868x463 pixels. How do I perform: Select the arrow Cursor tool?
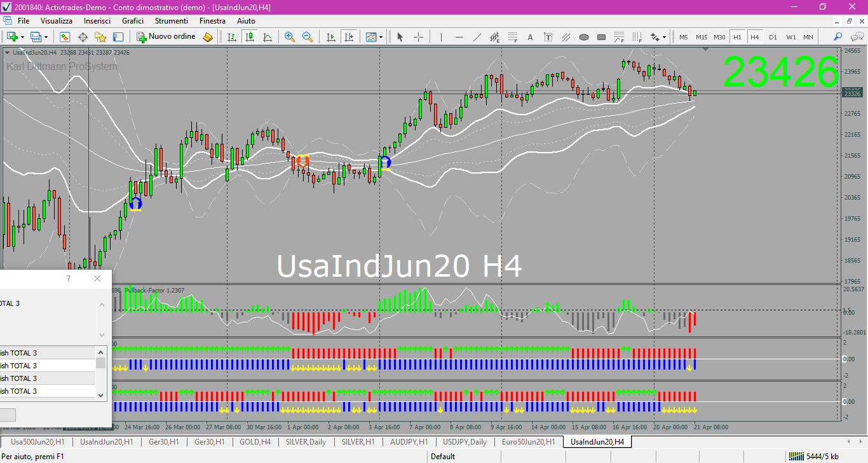[x=400, y=37]
